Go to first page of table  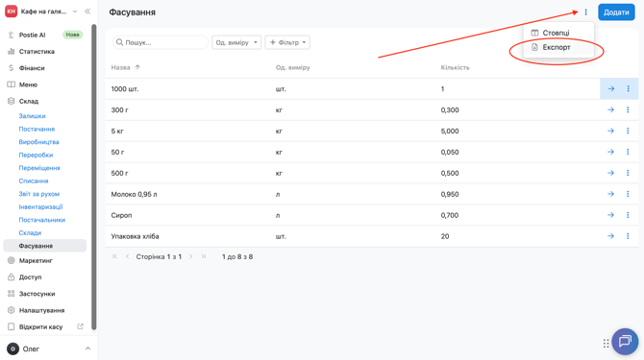click(114, 256)
